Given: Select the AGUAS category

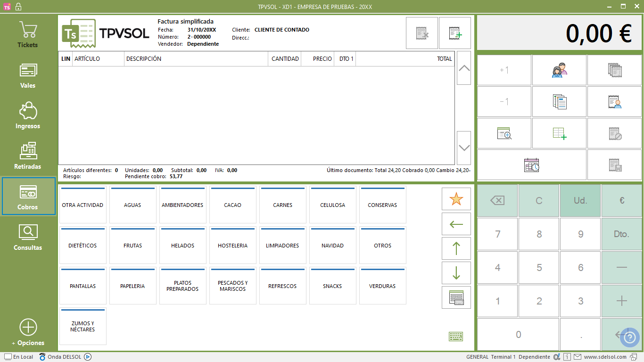Looking at the screenshot, I should pyautogui.click(x=132, y=205).
